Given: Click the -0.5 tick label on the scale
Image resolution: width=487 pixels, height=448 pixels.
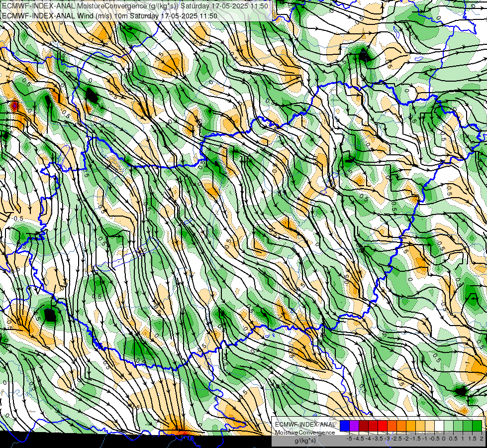Looking at the screenshot, I should pyautogui.click(x=434, y=439).
